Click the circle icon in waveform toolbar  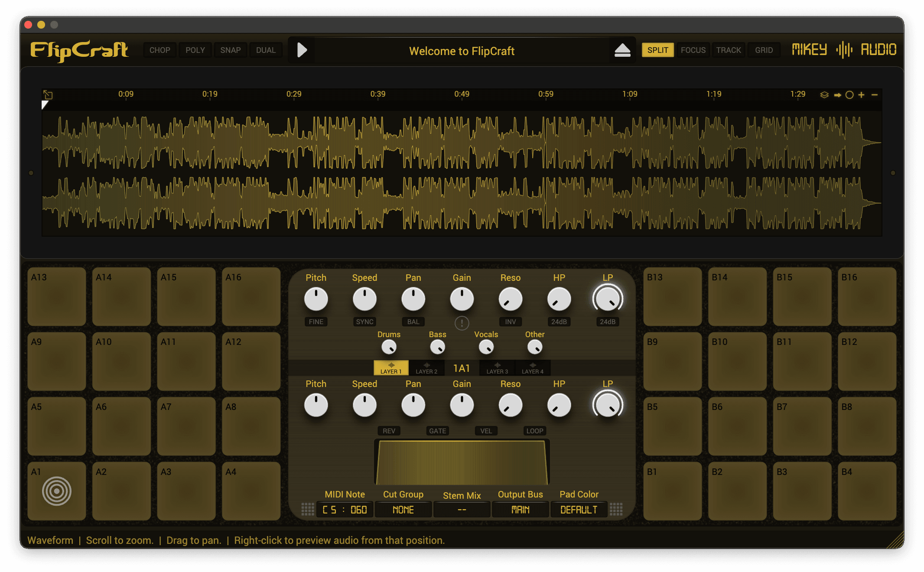click(x=849, y=95)
